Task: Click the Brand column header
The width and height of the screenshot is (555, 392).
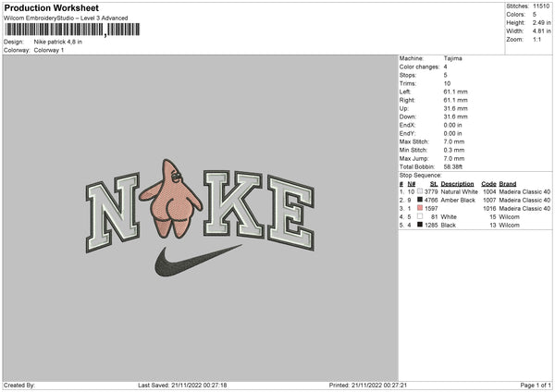Action: point(508,184)
